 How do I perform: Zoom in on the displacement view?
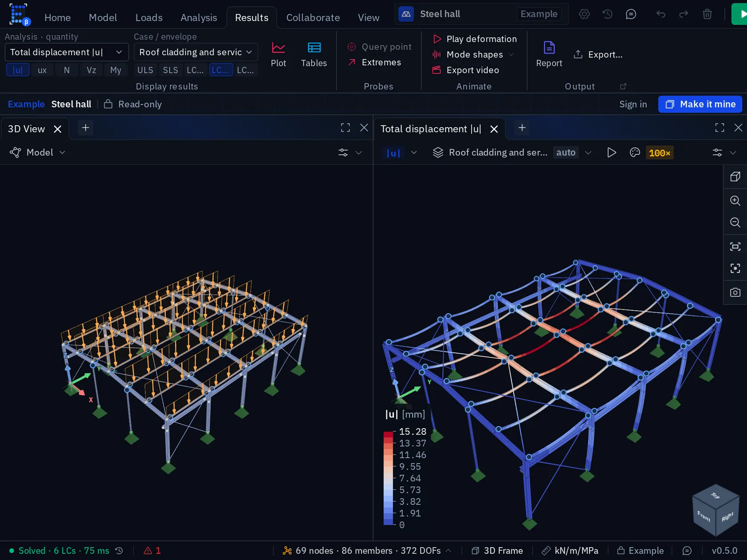(735, 200)
